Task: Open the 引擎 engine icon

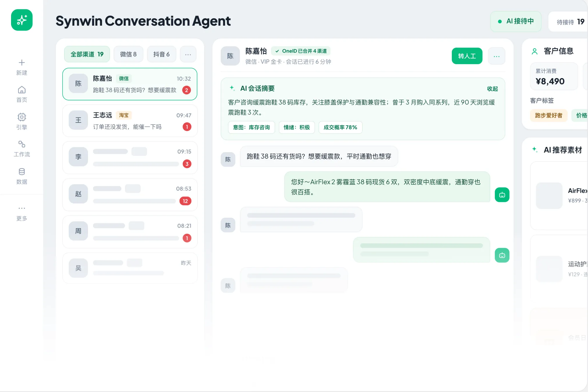Action: tap(22, 117)
